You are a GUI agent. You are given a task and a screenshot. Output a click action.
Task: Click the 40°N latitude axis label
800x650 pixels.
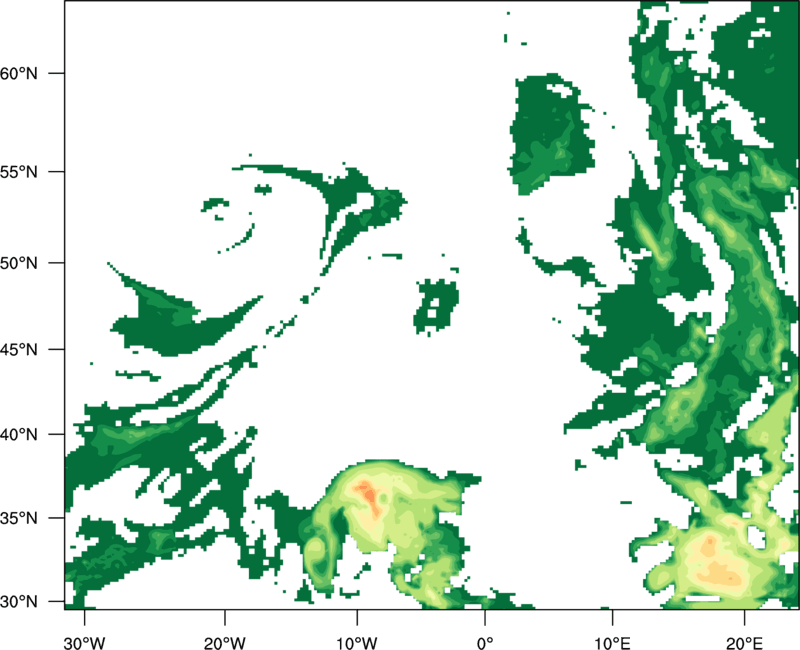pyautogui.click(x=19, y=434)
